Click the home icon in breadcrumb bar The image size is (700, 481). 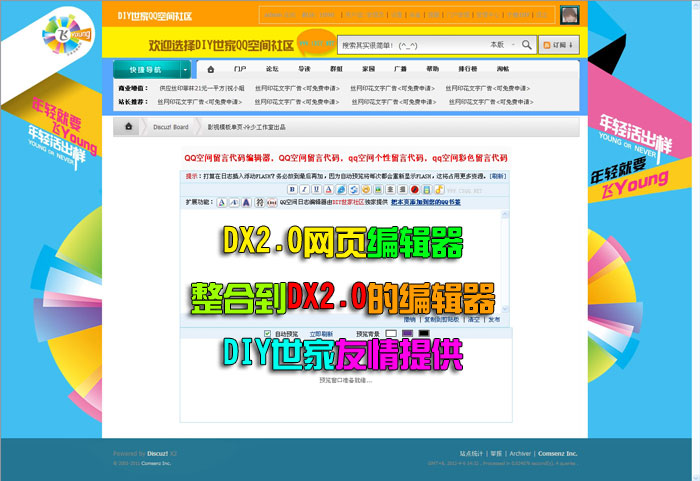[x=129, y=126]
